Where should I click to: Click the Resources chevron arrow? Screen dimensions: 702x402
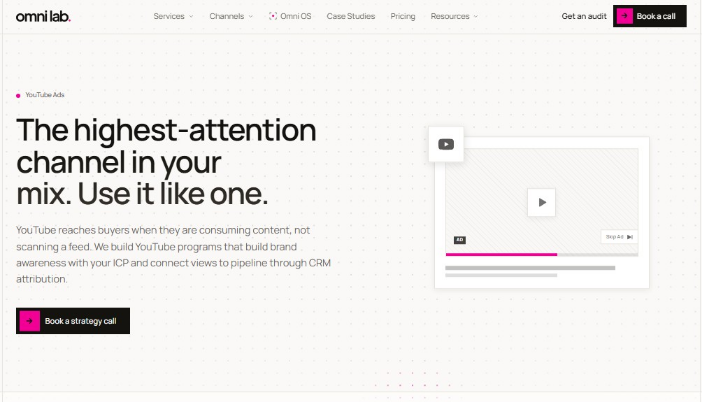(x=475, y=17)
